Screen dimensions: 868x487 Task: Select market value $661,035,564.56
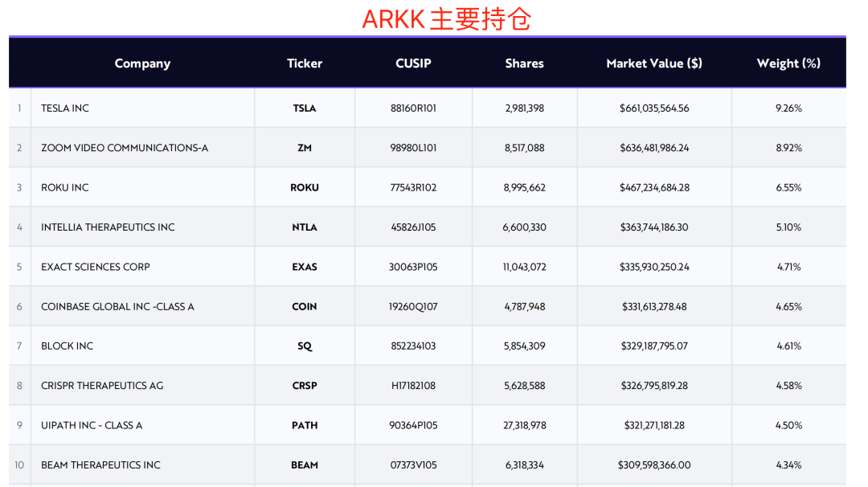click(x=654, y=108)
